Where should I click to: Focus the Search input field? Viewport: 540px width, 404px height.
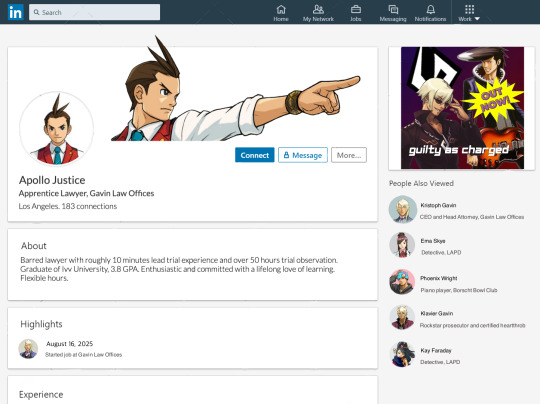(94, 12)
